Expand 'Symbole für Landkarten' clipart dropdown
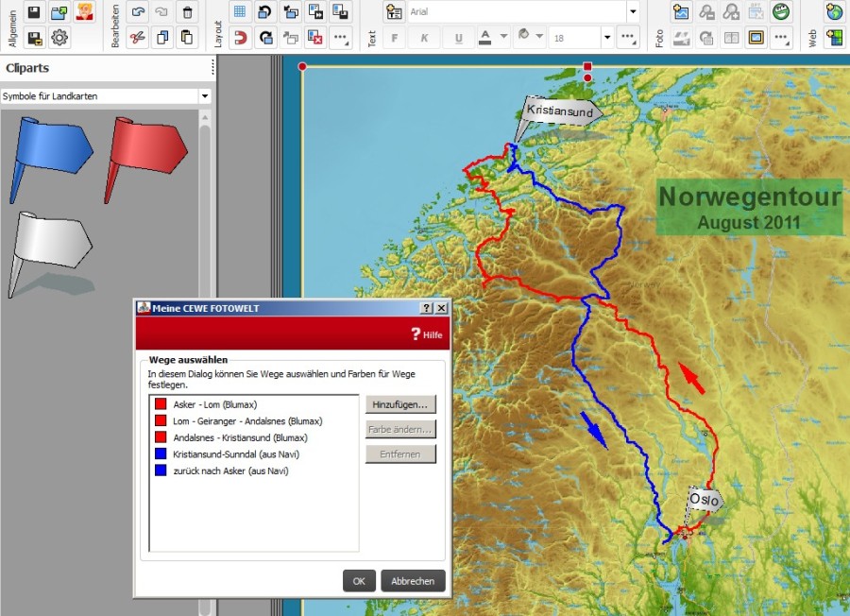 point(205,96)
